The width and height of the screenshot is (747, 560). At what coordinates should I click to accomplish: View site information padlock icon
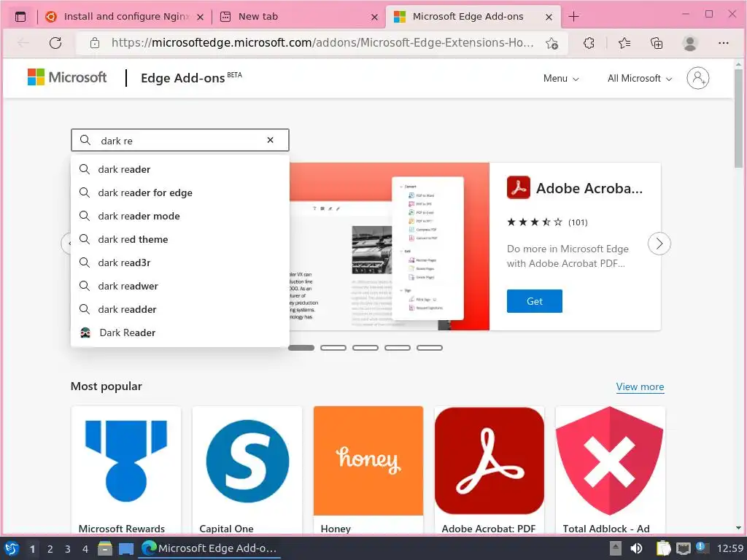(x=95, y=43)
